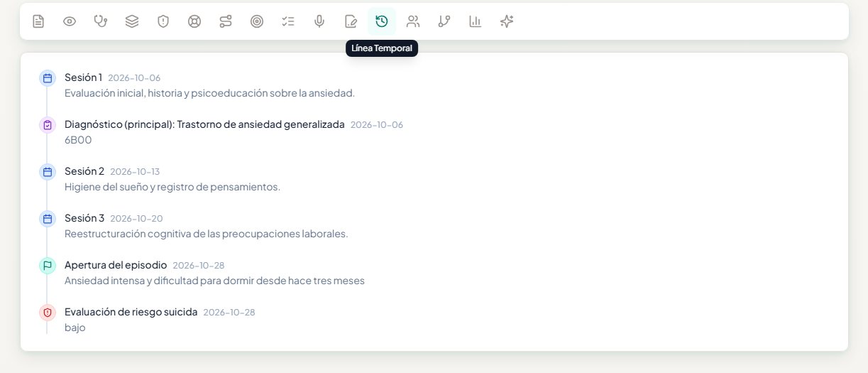Click the calendar marker for Sesión 1
This screenshot has width=868, height=373.
tap(48, 78)
